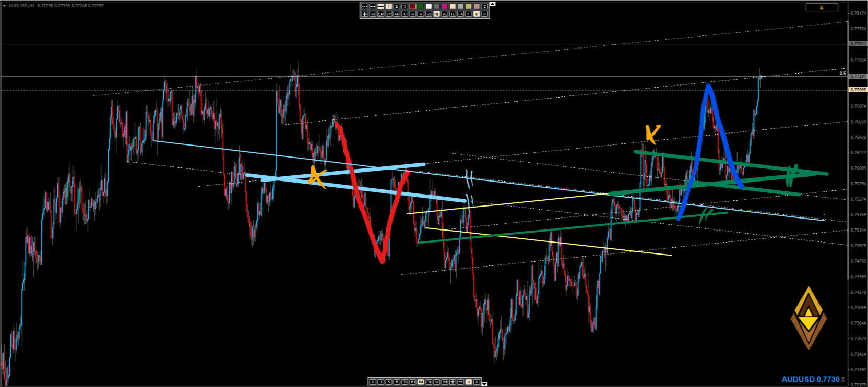Zoom in with the bottom toolbar plus button
Screen dimensions: 868x387
point(453,382)
